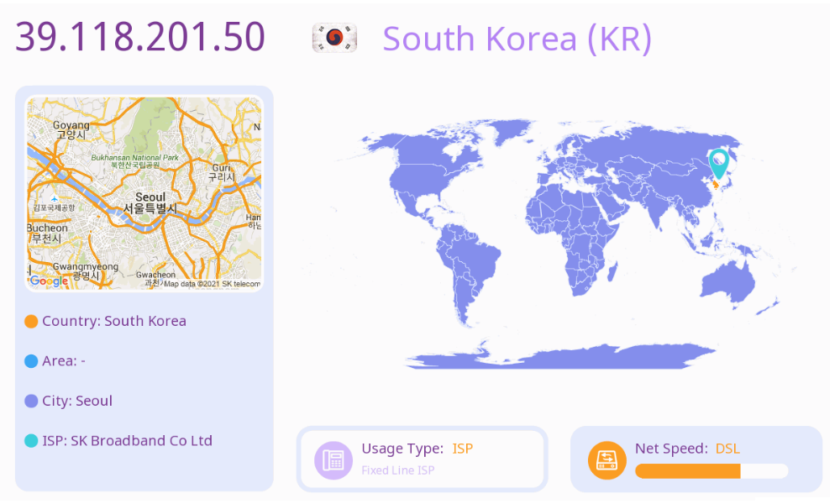Click the teal location pin on world map
The height and width of the screenshot is (504, 840).
pyautogui.click(x=719, y=161)
